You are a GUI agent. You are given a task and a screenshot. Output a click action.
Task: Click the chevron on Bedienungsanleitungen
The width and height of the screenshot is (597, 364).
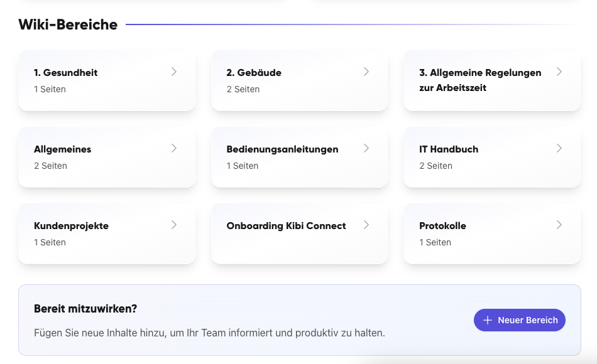pyautogui.click(x=366, y=148)
